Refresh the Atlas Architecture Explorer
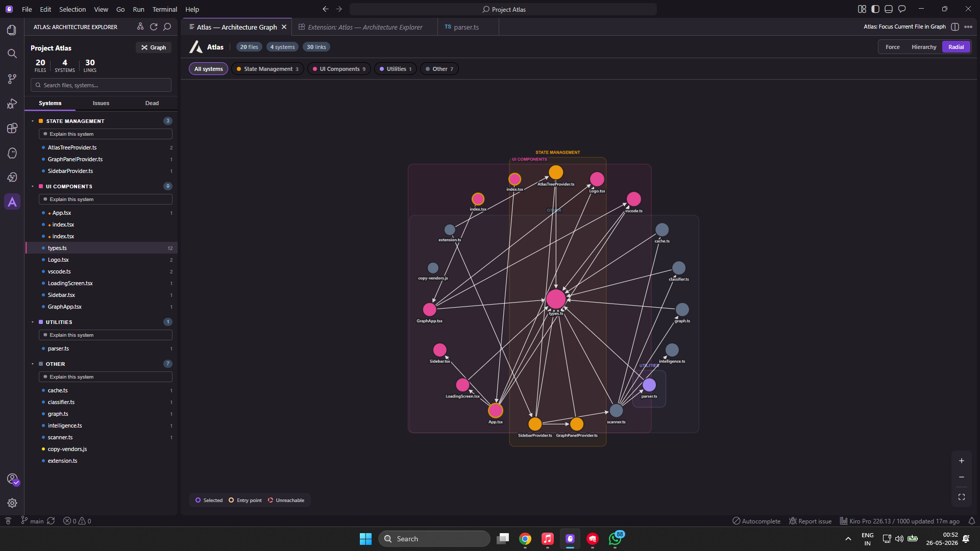This screenshot has width=980, height=551. tap(154, 27)
